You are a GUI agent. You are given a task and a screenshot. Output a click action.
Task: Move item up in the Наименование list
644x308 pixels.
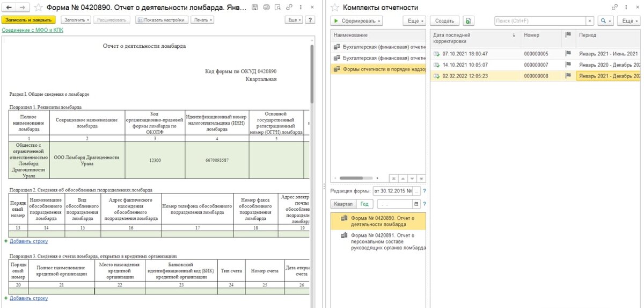click(x=402, y=178)
